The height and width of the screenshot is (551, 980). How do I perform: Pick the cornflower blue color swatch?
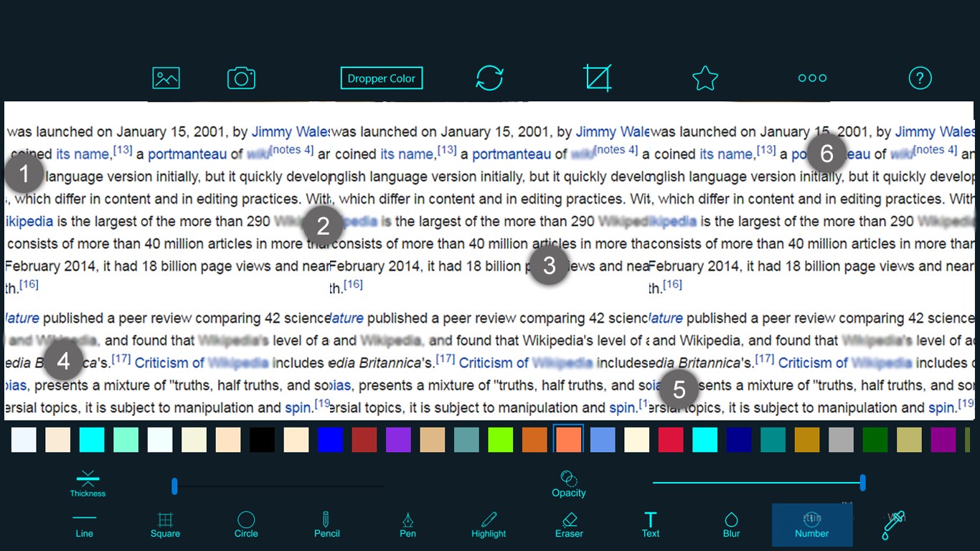pyautogui.click(x=603, y=440)
